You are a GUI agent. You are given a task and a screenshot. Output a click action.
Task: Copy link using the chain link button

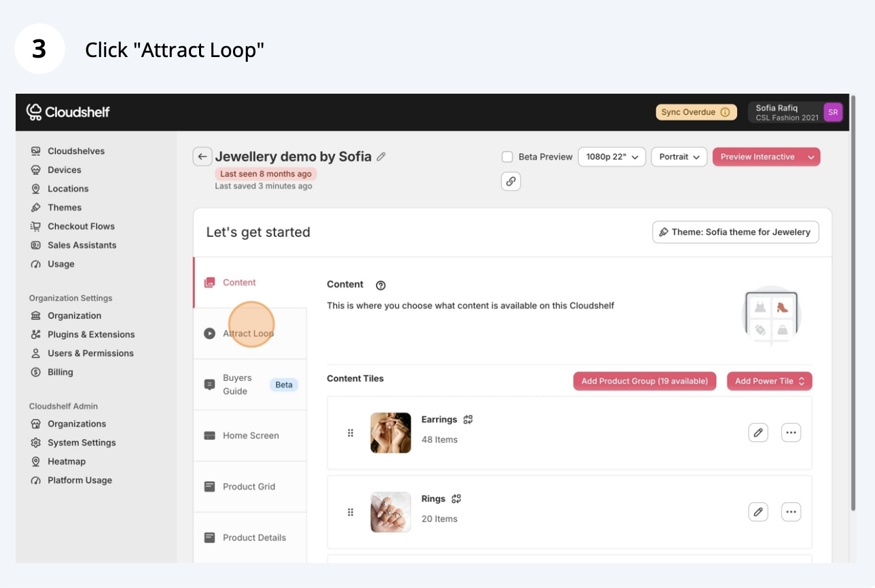[511, 181]
